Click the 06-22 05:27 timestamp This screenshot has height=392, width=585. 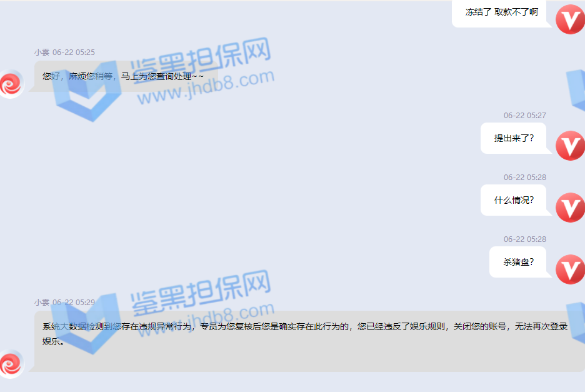(525, 116)
